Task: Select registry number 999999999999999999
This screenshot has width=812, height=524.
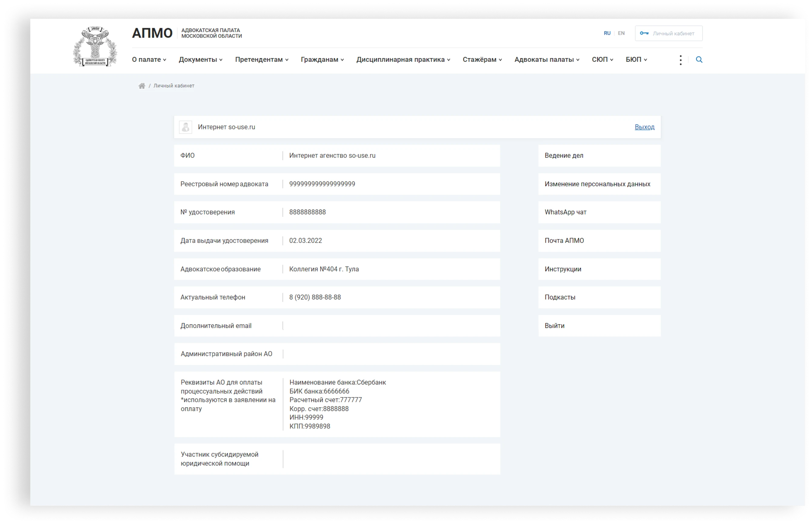Action: click(x=322, y=184)
